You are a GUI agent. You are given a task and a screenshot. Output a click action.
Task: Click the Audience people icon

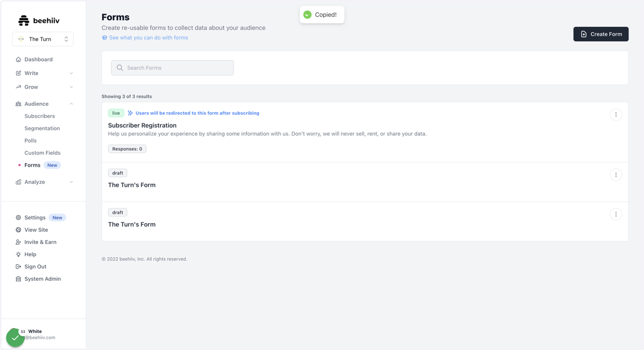(x=18, y=104)
